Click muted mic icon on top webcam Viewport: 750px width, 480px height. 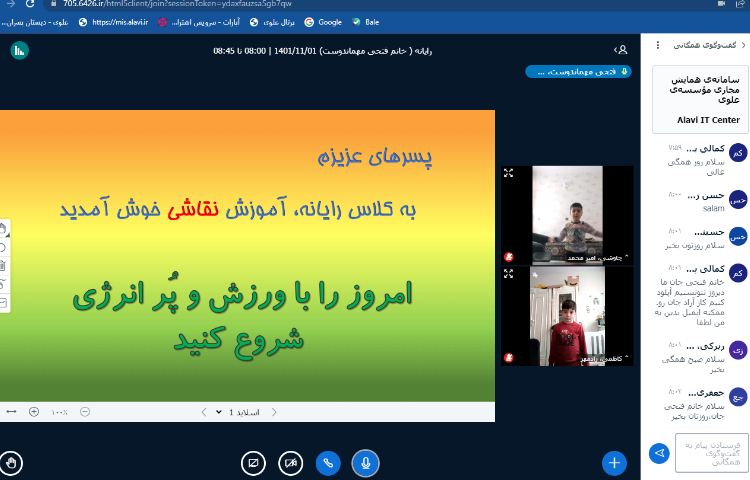click(x=509, y=257)
